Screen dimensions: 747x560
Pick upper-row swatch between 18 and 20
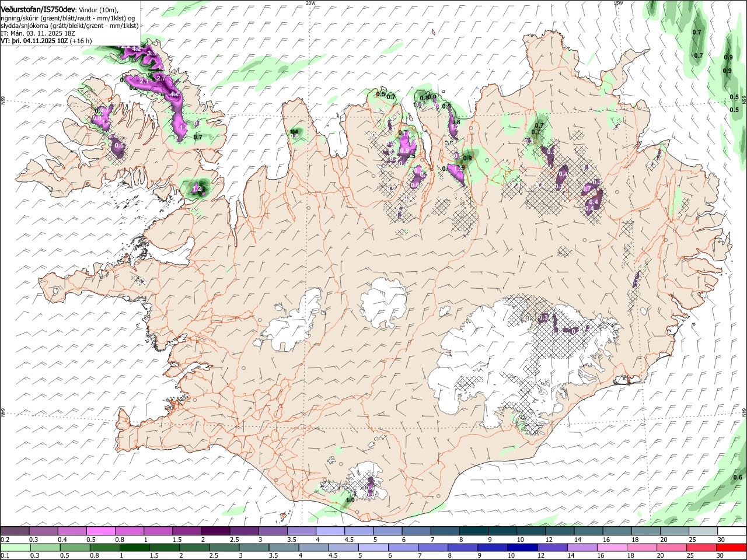coord(645,531)
